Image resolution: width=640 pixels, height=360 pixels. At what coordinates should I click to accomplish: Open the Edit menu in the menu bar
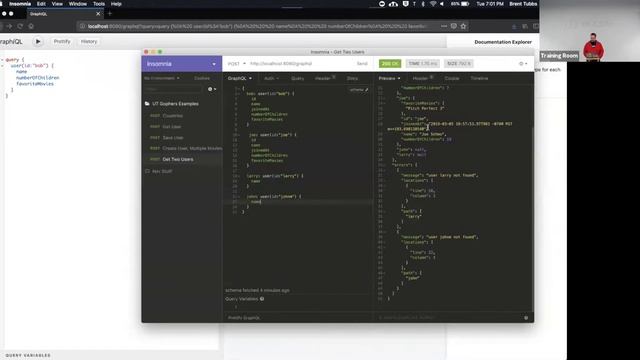[x=41, y=4]
